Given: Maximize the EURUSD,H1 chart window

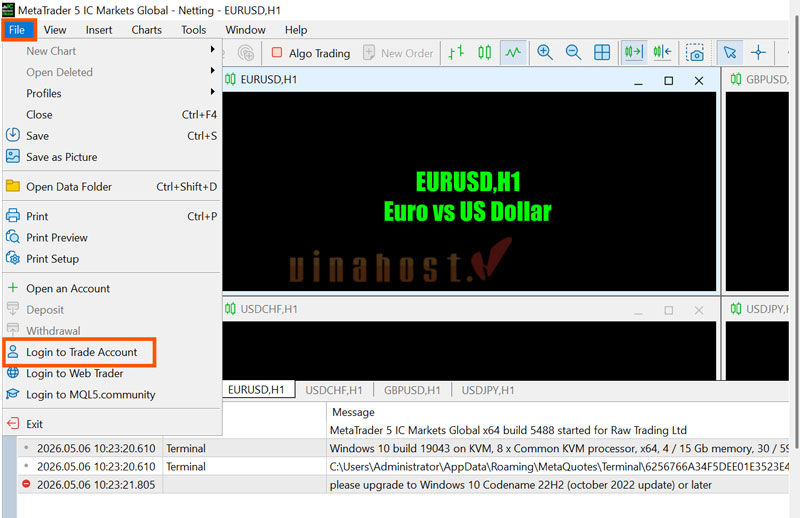Looking at the screenshot, I should [x=669, y=81].
